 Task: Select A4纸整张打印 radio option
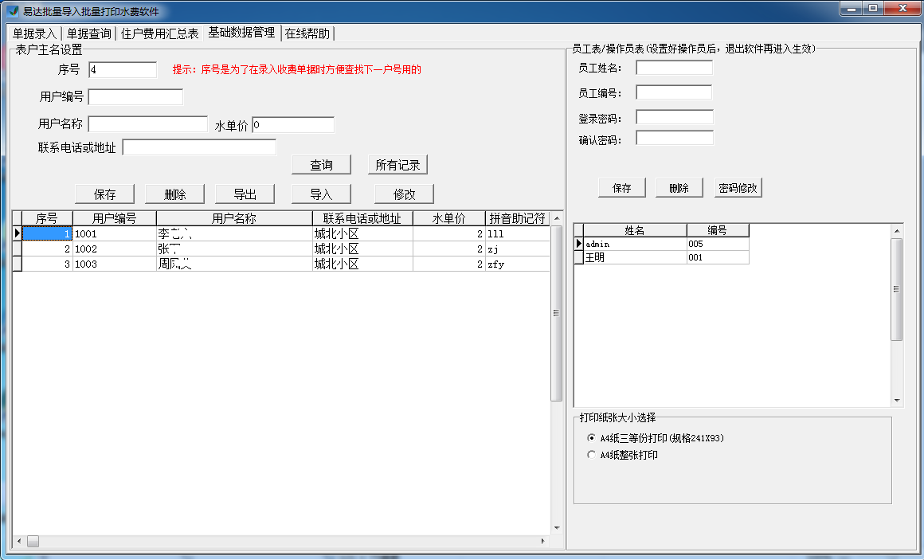pyautogui.click(x=623, y=455)
